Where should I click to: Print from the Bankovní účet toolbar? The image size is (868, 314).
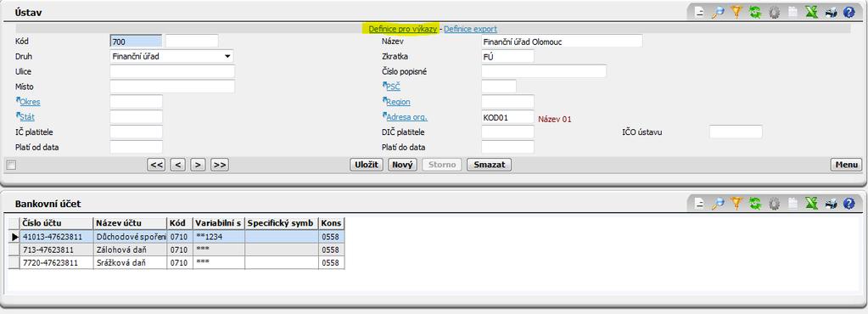(x=831, y=204)
